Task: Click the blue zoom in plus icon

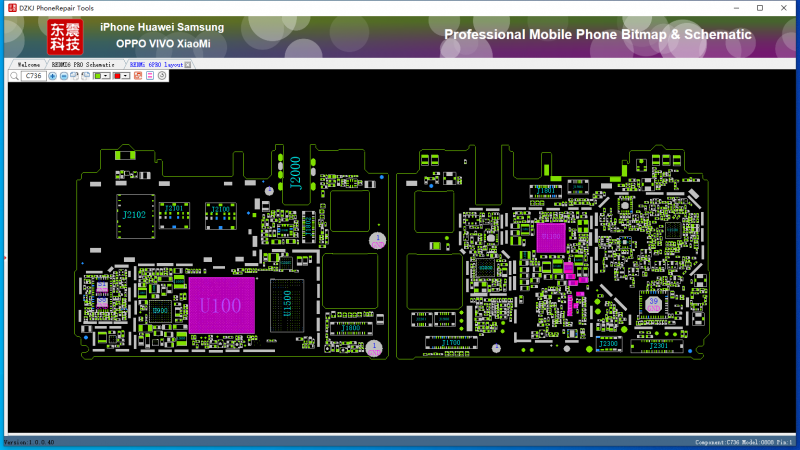Action: pos(53,76)
